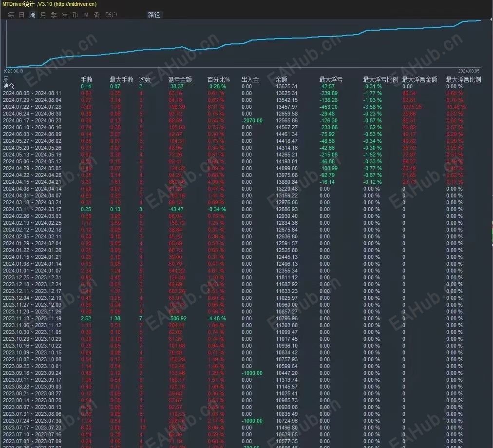Image resolution: width=493 pixels, height=448 pixels.
Task: Click -1000.00 in row 2023.07.24 ~ 2023.07.30
Action: click(252, 421)
